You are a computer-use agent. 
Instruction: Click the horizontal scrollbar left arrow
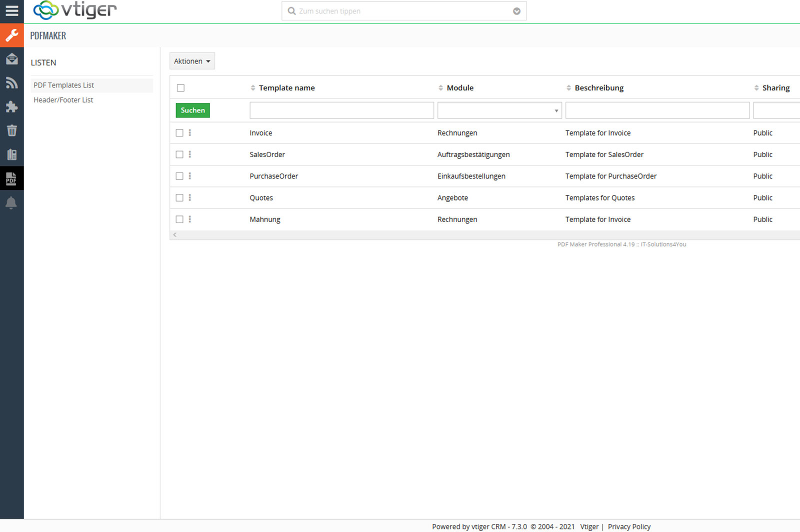click(174, 234)
